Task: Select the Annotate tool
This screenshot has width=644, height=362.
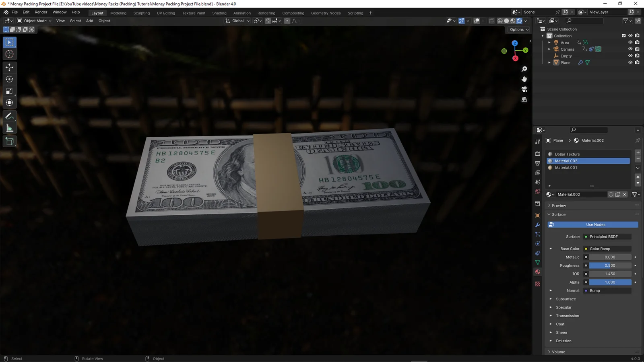Action: pyautogui.click(x=9, y=116)
